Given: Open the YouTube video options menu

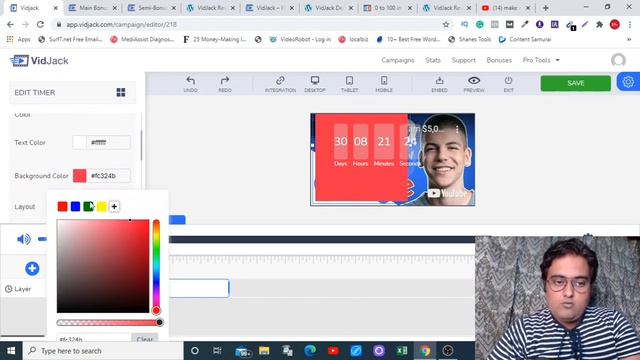Looking at the screenshot, I should point(457,129).
